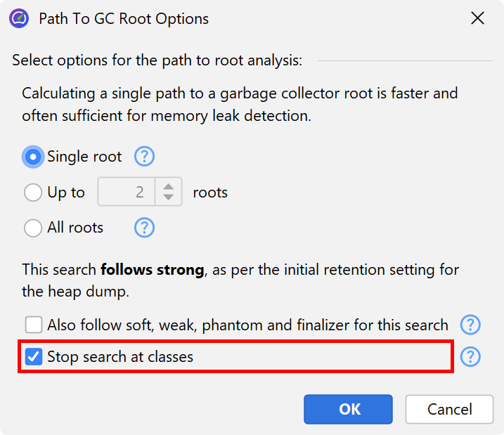Enable Also follow soft, weak, phantom and finalizer
Image resolution: width=504 pixels, height=435 pixels.
point(33,325)
